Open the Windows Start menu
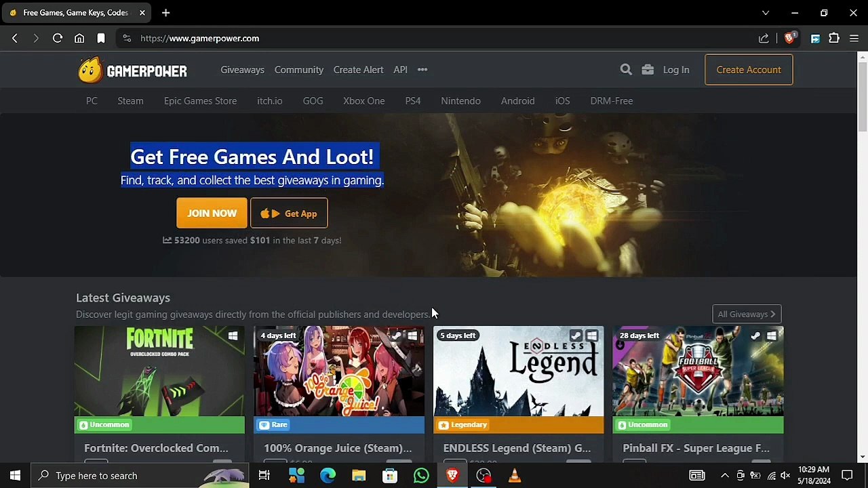The width and height of the screenshot is (868, 488). click(x=15, y=476)
